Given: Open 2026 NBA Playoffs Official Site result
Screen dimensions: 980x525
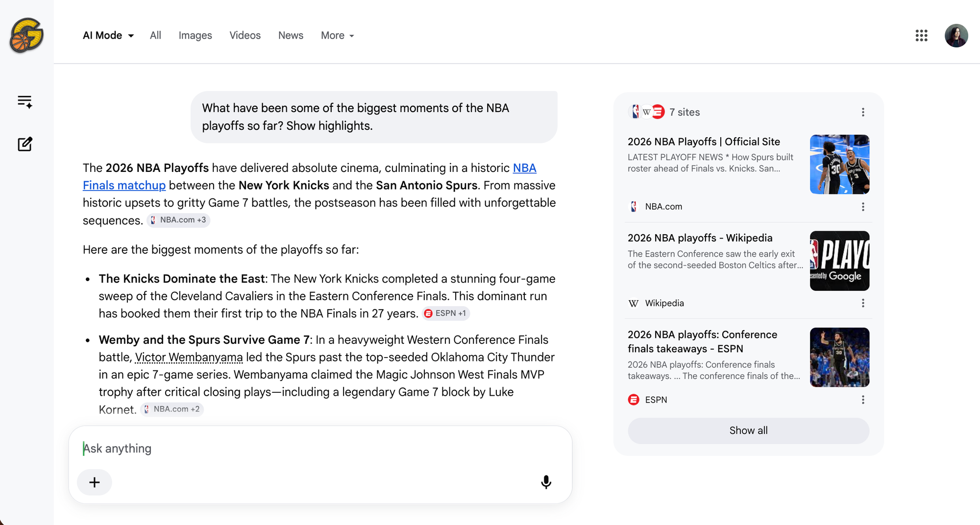Looking at the screenshot, I should 704,142.
